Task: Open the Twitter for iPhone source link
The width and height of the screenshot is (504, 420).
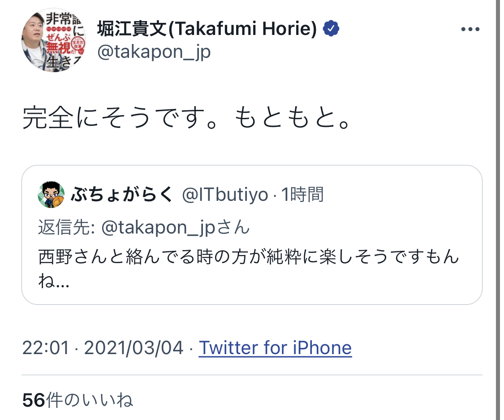Action: [276, 348]
